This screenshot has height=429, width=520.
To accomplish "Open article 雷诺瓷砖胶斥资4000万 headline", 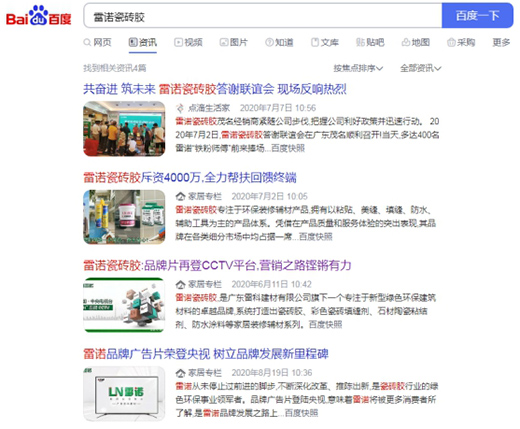I will (190, 177).
